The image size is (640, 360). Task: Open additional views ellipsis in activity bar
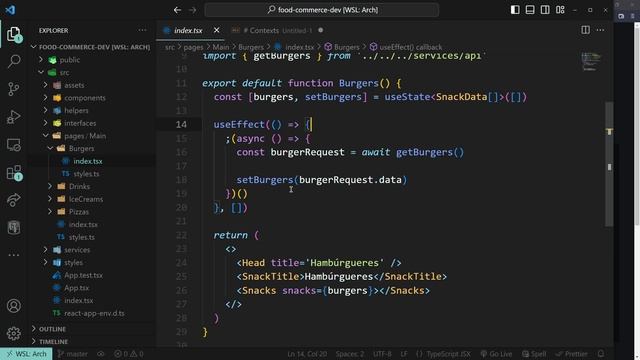[x=13, y=255]
